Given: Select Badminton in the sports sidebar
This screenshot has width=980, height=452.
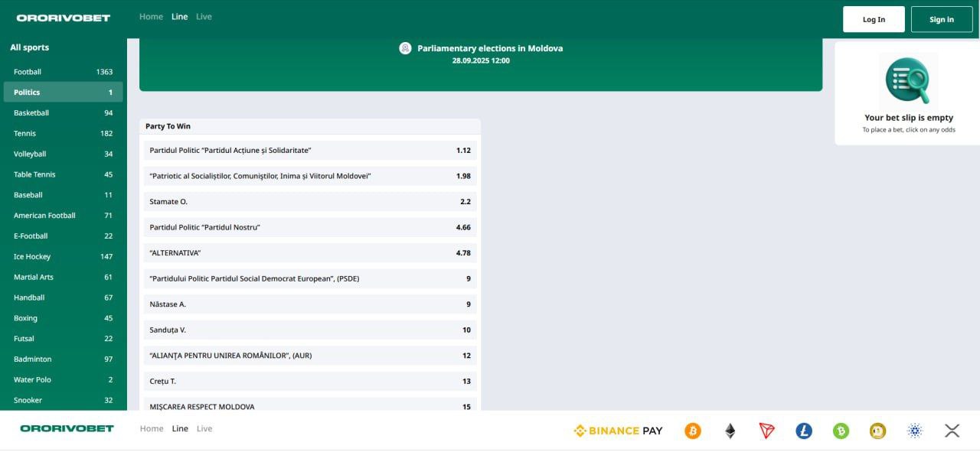Looking at the screenshot, I should tap(63, 359).
